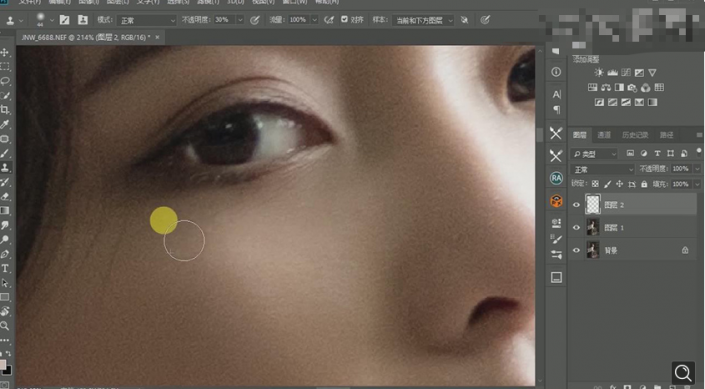Image resolution: width=705 pixels, height=389 pixels.
Task: Select the Clone Stamp tool in toolbox
Action: (5, 167)
